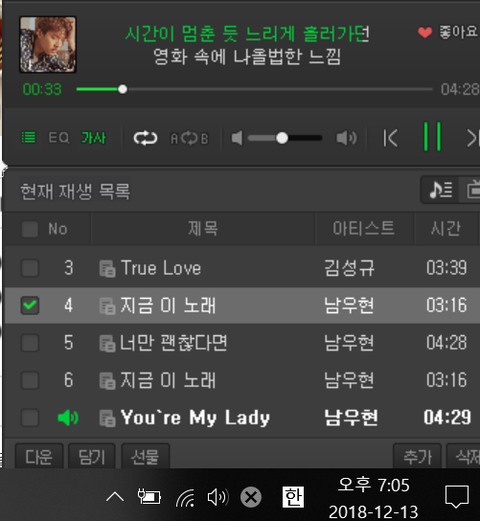Screen dimensions: 480x521
Task: Click the 선물 gift button
Action: coord(145,456)
